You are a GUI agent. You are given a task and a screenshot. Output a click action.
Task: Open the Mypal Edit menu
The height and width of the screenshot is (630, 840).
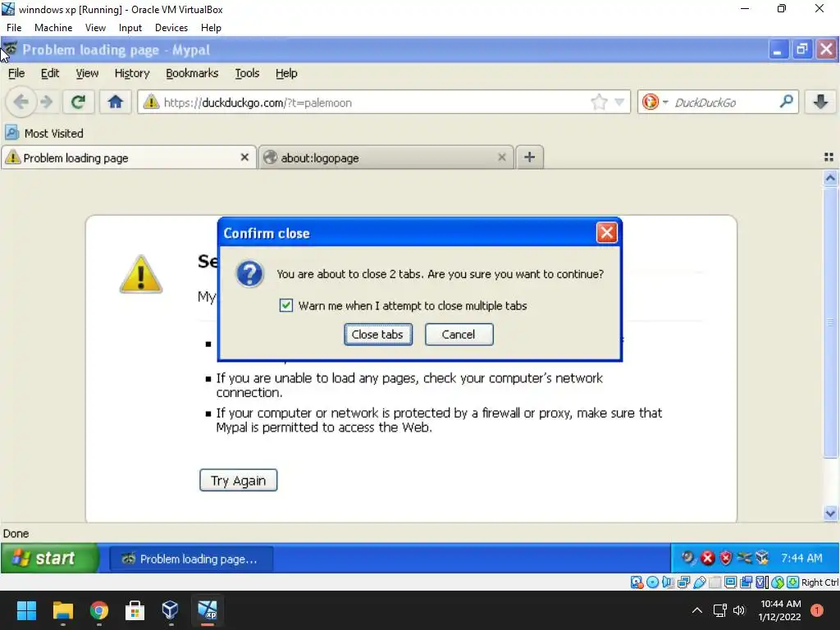pos(50,73)
